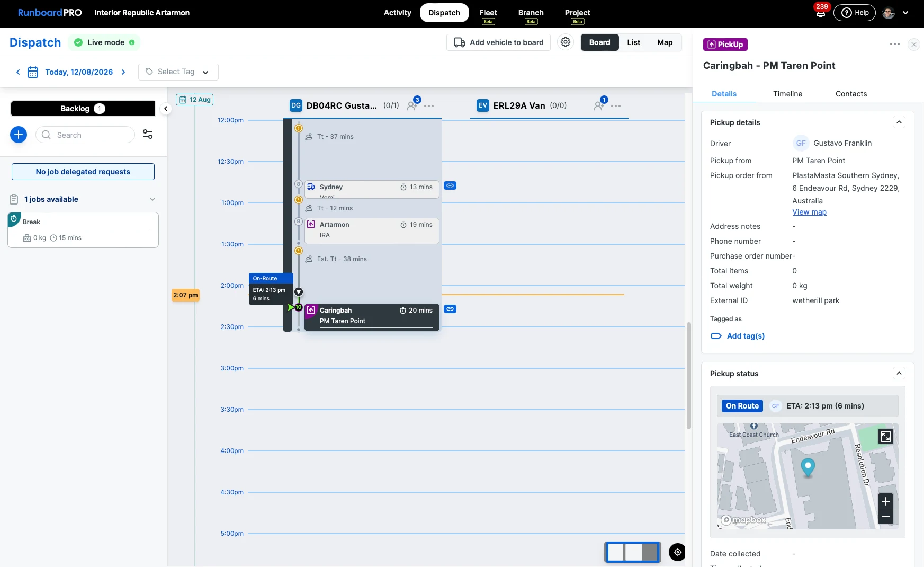The image size is (924, 567).
Task: Switch to List view
Action: (633, 42)
